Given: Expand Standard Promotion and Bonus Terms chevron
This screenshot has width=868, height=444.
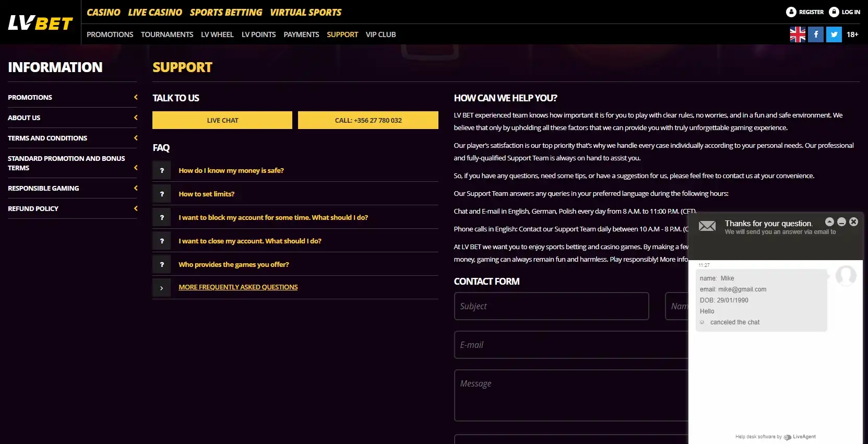Looking at the screenshot, I should [136, 168].
